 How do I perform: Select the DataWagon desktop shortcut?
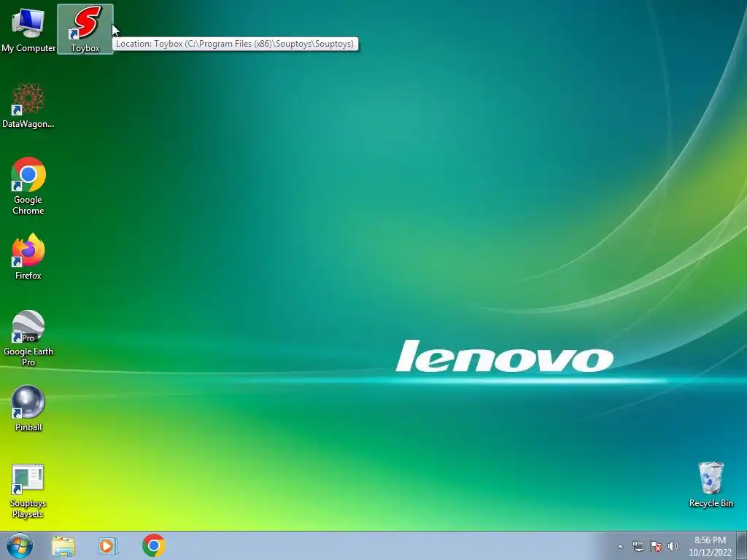[28, 105]
